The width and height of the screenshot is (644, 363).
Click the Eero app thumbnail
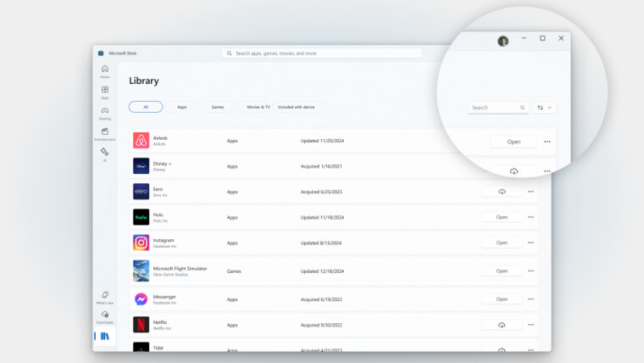(141, 192)
